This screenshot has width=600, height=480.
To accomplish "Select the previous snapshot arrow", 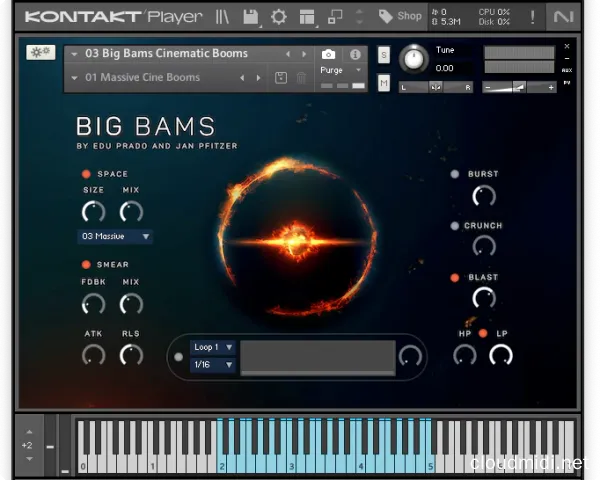I will click(x=242, y=78).
